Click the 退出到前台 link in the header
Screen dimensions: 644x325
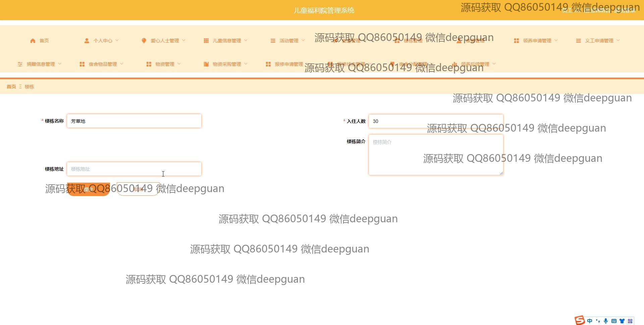[597, 10]
